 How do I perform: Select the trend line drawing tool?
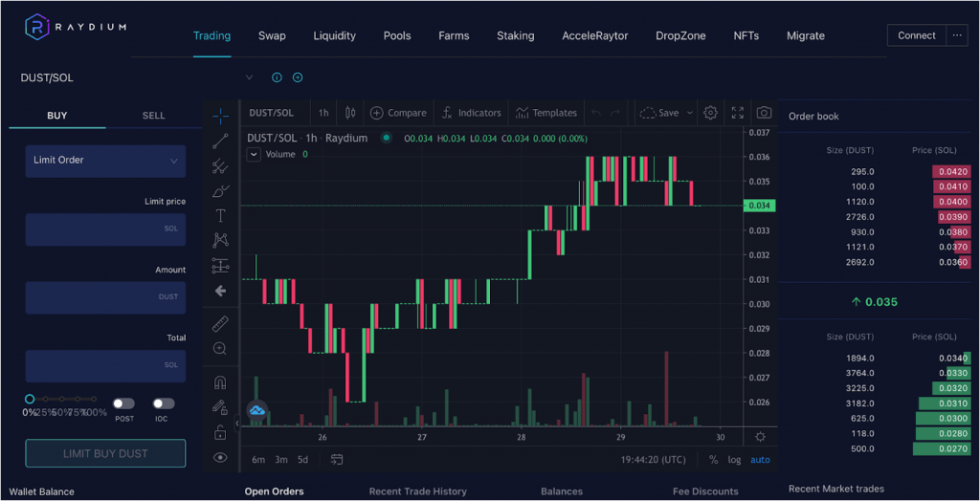click(x=220, y=142)
